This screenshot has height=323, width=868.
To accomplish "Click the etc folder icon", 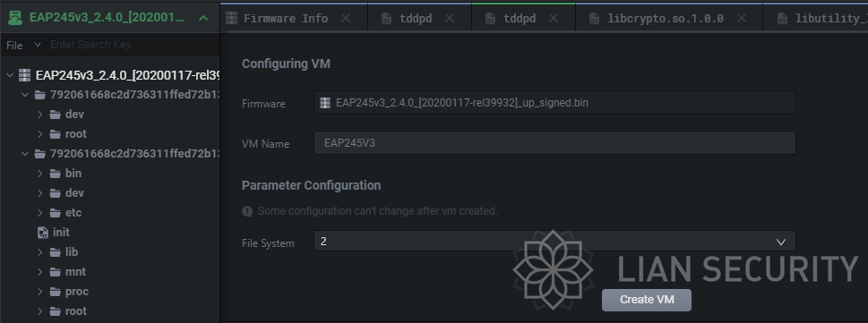I will pyautogui.click(x=56, y=213).
